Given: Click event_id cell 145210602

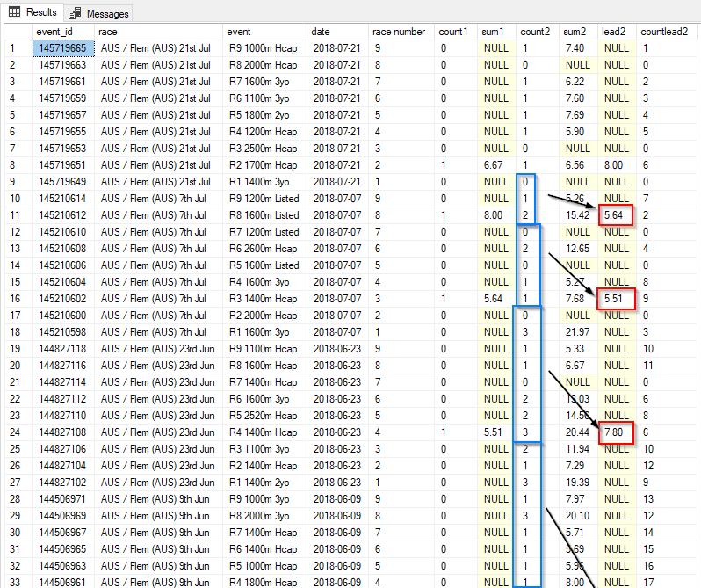Looking at the screenshot, I should (x=63, y=299).
